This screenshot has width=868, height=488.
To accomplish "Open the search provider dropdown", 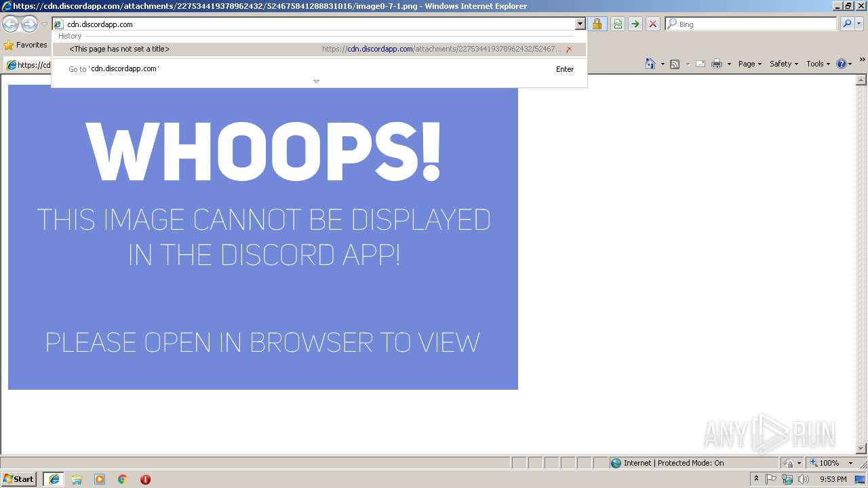I will pyautogui.click(x=859, y=24).
